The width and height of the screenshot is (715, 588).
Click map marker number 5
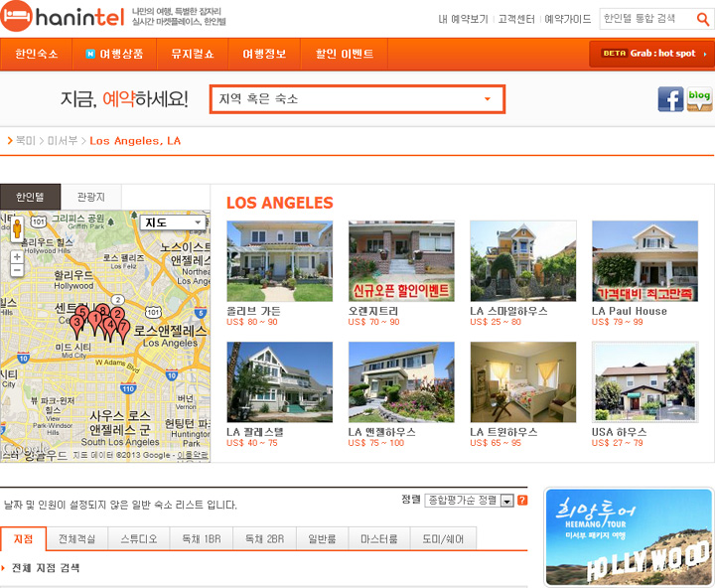click(x=82, y=314)
